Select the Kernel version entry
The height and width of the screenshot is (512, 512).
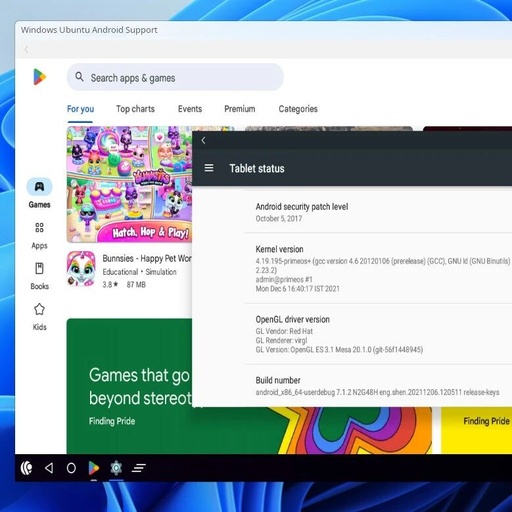coord(378,268)
